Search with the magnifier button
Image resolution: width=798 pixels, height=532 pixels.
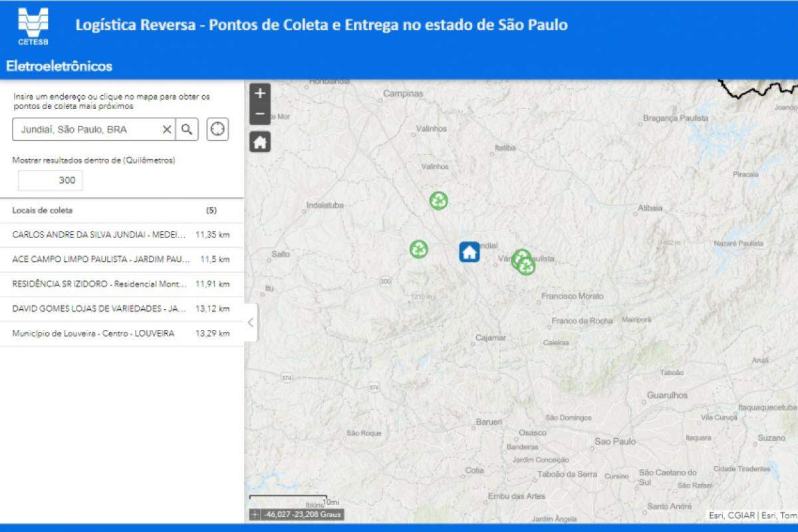coord(187,130)
